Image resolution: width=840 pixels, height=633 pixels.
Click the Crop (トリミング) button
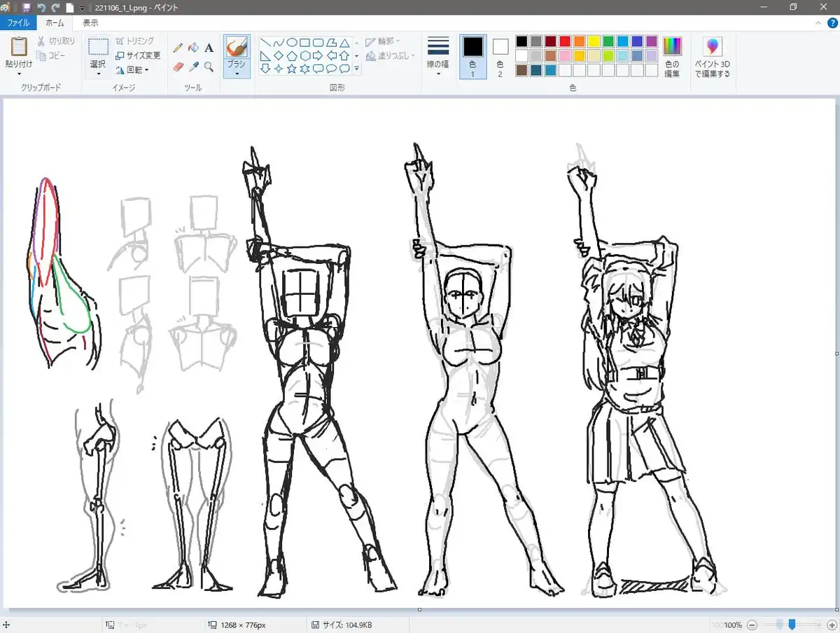pos(134,41)
